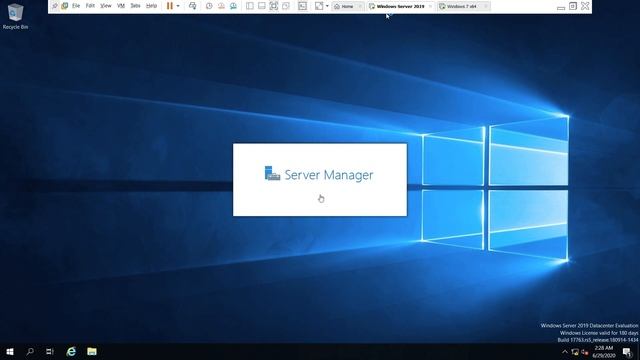Close the Windows Server 2019 tab
Screen dimensions: 640x360
tap(430, 6)
